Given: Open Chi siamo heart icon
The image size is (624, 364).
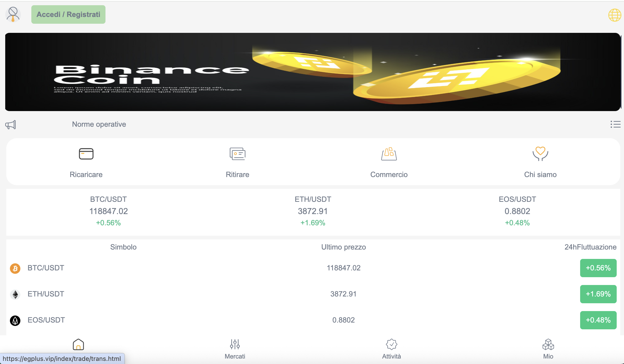Looking at the screenshot, I should pos(540,154).
